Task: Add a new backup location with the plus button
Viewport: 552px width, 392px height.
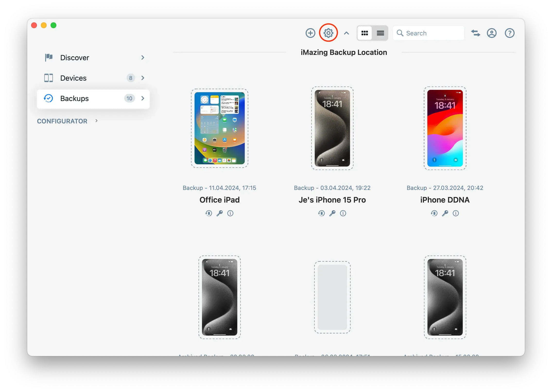Action: [310, 33]
